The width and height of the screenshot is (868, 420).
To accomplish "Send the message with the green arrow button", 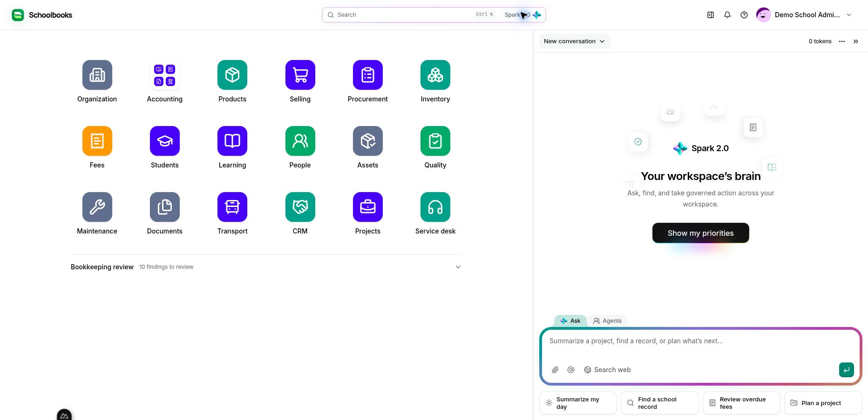I will pyautogui.click(x=847, y=370).
